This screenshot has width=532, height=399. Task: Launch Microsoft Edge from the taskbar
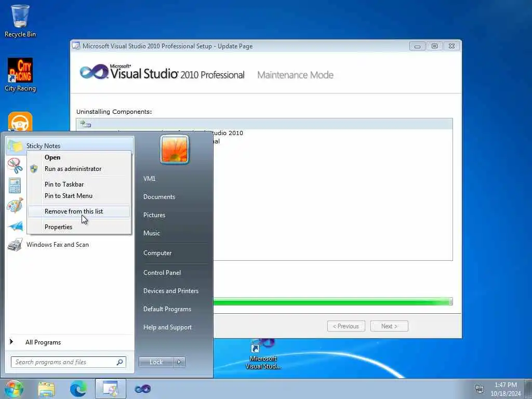click(78, 389)
